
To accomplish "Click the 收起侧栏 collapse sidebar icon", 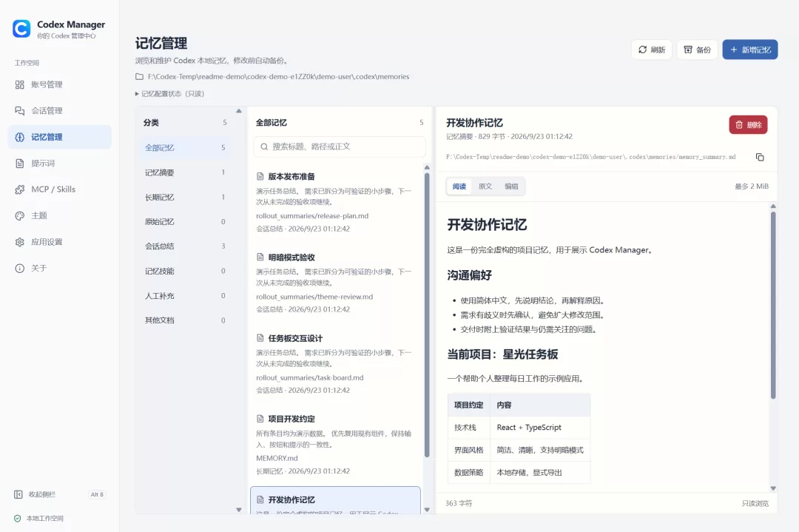I will click(18, 494).
